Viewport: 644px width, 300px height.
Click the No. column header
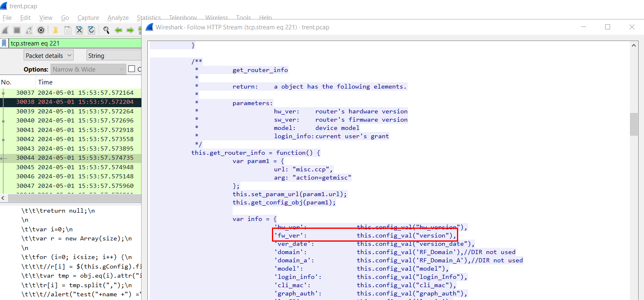(6, 82)
